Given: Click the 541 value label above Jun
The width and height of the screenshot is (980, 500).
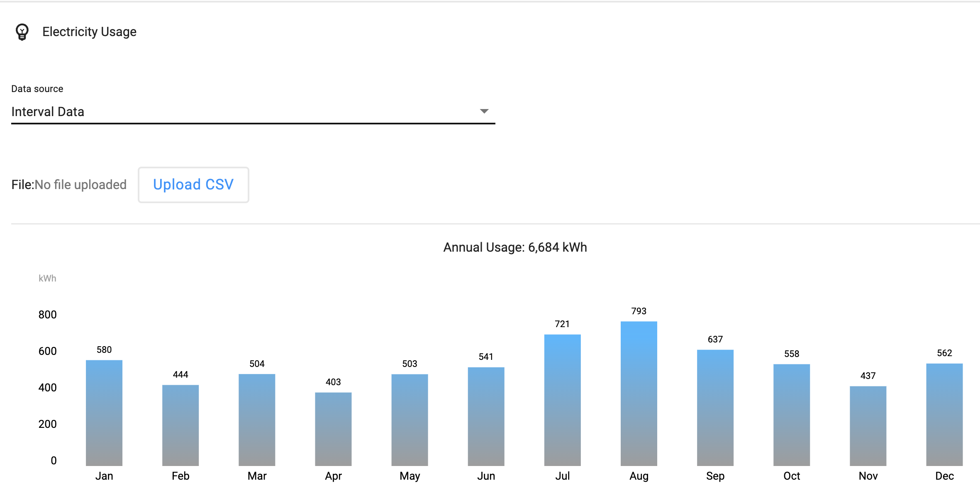Looking at the screenshot, I should click(x=486, y=357).
